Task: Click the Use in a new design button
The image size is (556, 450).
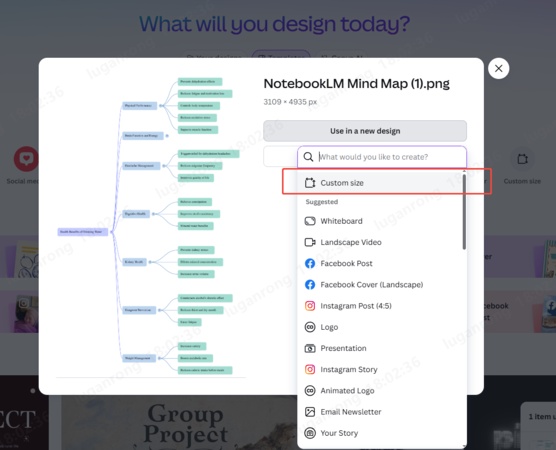Action: [365, 131]
